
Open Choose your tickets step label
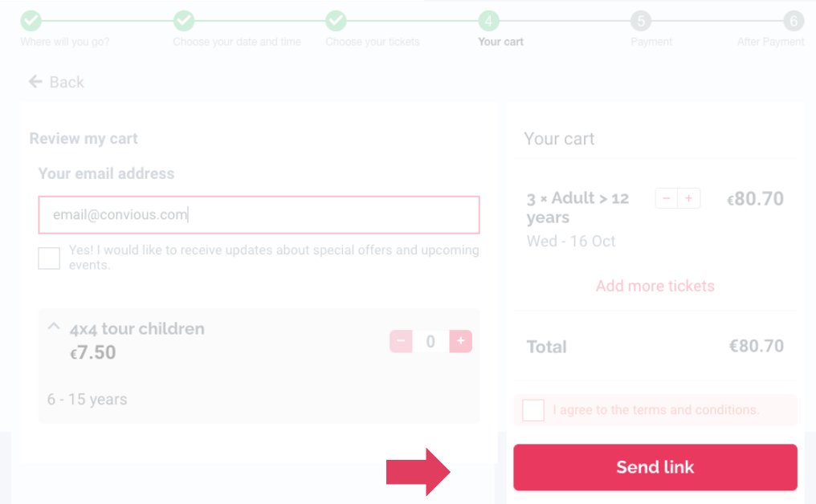(x=373, y=42)
